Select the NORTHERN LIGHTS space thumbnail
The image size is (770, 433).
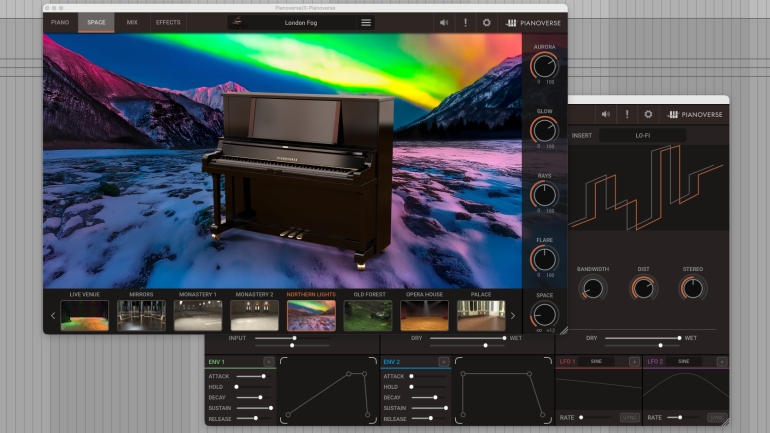pos(311,315)
